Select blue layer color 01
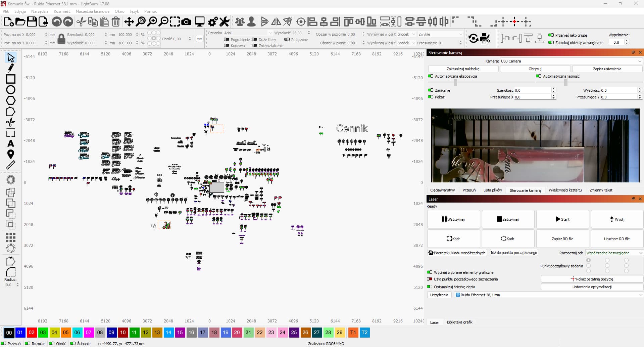The height and width of the screenshot is (347, 644). pyautogui.click(x=20, y=333)
